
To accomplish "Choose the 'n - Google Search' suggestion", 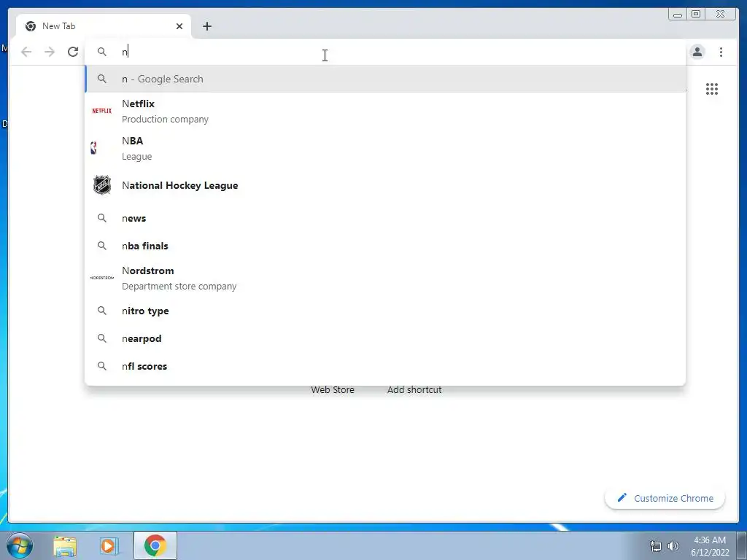I will point(385,79).
